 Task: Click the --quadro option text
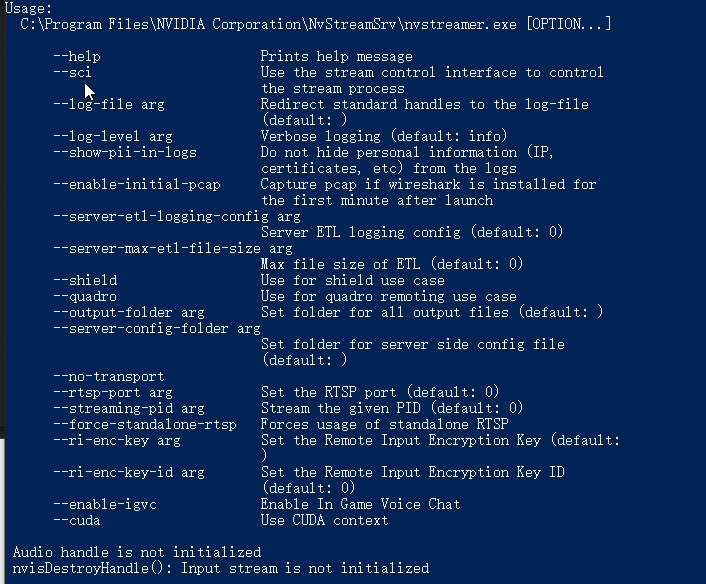pyautogui.click(x=85, y=296)
